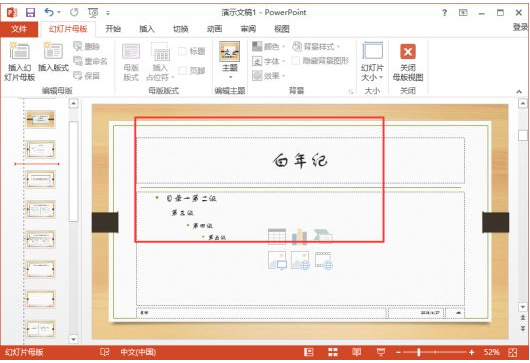The height and width of the screenshot is (363, 530).
Task: Click the date footer placeholder
Action: (416, 313)
